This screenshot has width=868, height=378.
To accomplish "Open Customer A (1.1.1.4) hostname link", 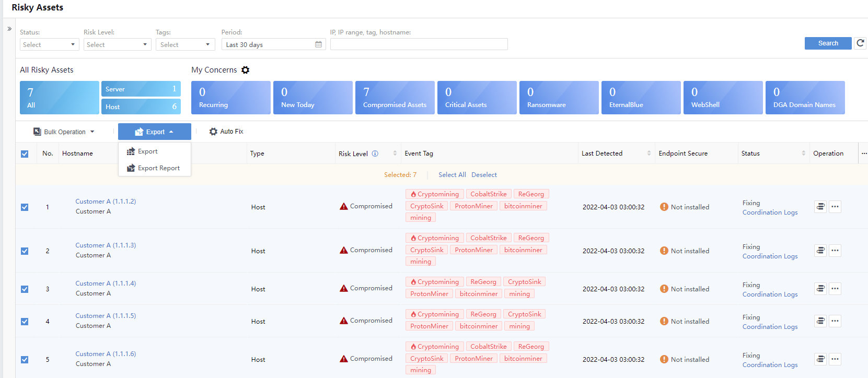I will (x=106, y=284).
